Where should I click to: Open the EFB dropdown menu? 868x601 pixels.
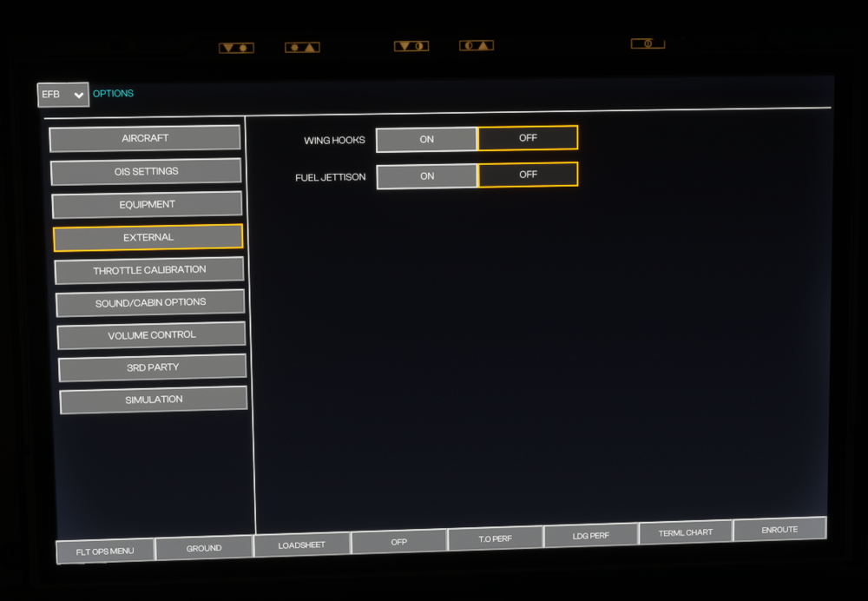click(62, 95)
